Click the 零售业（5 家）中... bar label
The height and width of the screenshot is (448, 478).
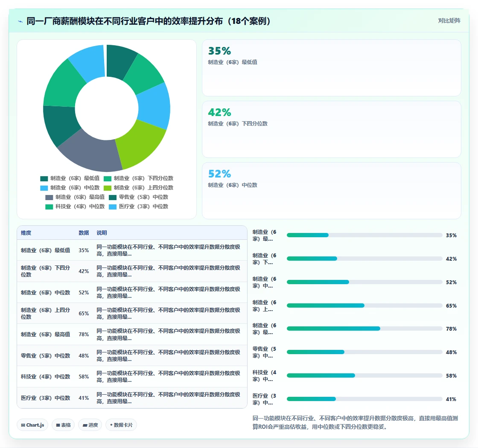[x=264, y=352]
